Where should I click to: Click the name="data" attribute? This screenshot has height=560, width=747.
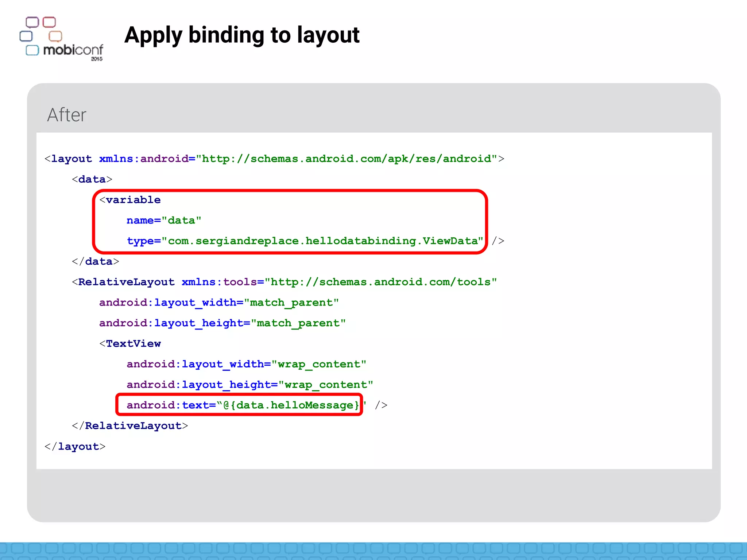(x=164, y=221)
